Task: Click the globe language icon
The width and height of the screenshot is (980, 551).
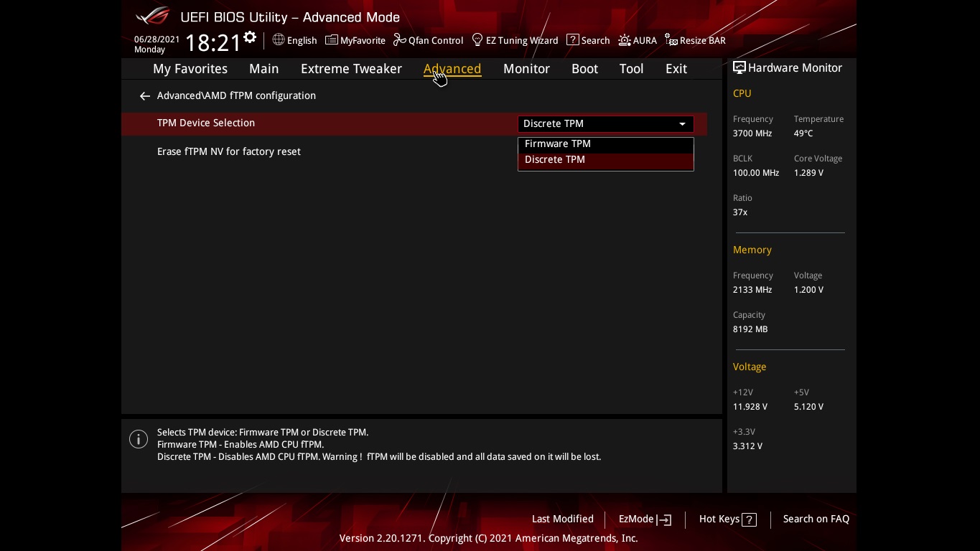Action: click(279, 40)
